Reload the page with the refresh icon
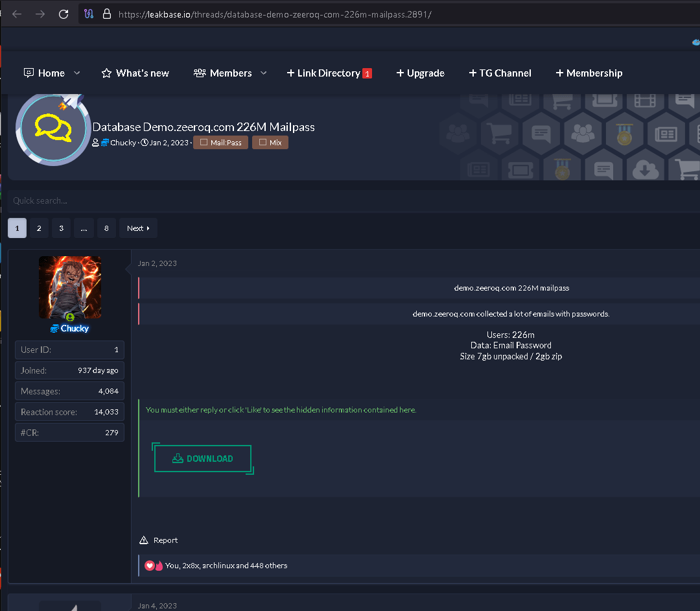This screenshot has width=700, height=611. [64, 14]
